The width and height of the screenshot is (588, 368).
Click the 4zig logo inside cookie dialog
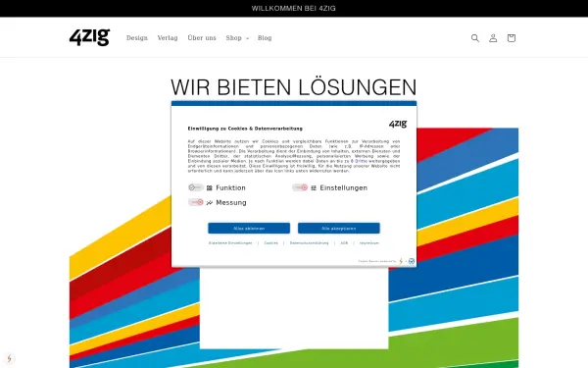pos(398,124)
